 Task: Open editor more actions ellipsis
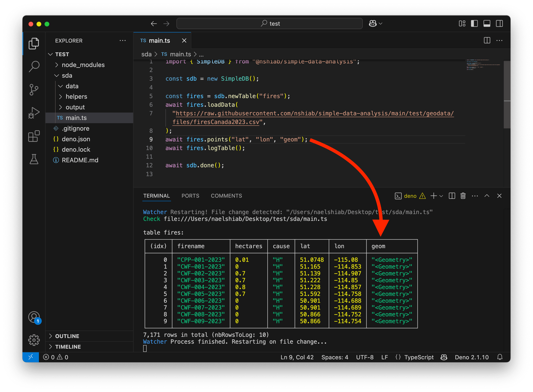[x=499, y=40]
